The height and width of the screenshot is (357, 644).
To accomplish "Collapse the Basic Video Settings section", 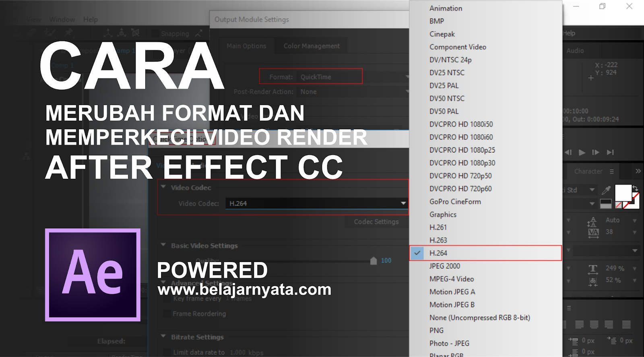I will [x=163, y=245].
